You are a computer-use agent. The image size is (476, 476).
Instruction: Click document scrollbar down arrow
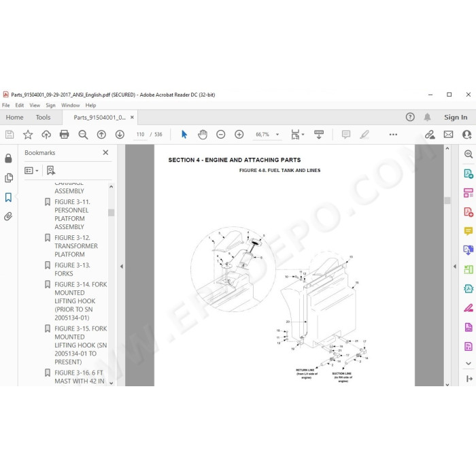click(447, 384)
